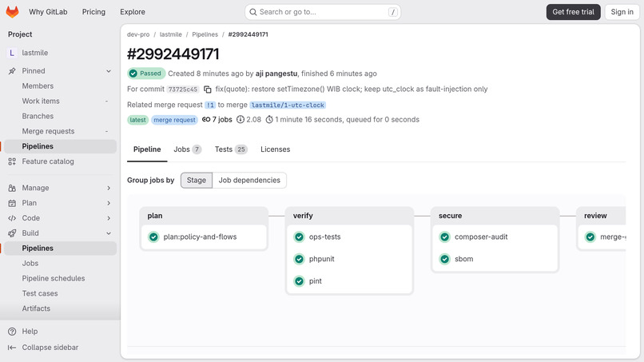This screenshot has height=362, width=644.
Task: Click the pint passed status icon
Action: pos(299,281)
